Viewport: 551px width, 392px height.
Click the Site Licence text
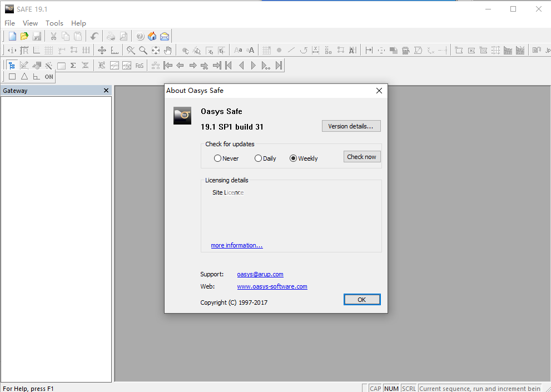228,192
